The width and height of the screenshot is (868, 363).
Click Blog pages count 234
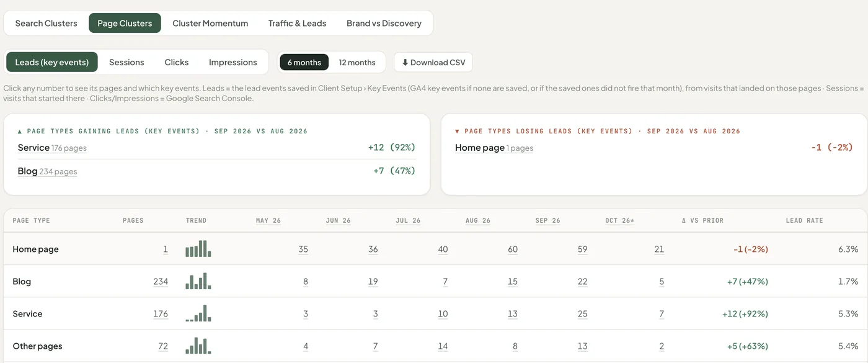coord(161,282)
